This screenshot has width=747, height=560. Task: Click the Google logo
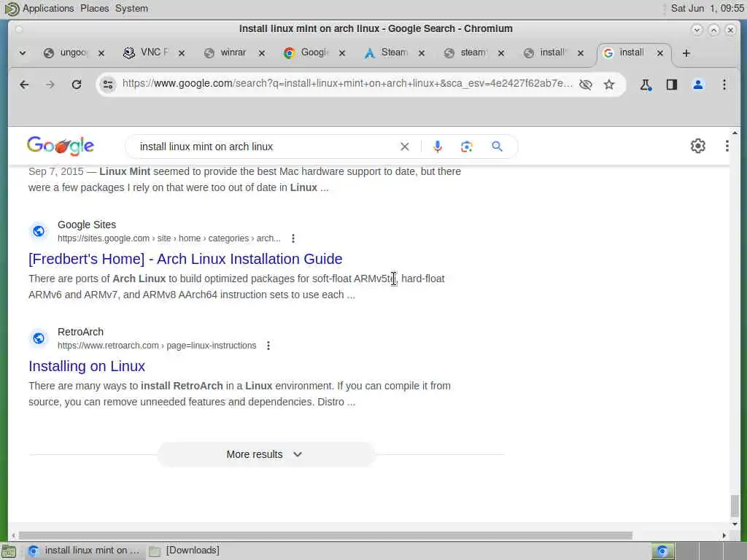61,146
